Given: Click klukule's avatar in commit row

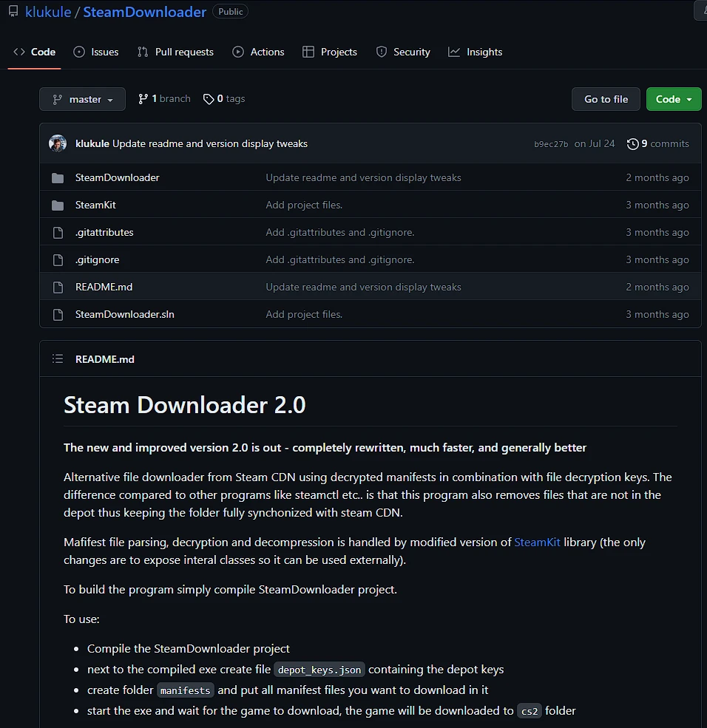Looking at the screenshot, I should pyautogui.click(x=58, y=143).
